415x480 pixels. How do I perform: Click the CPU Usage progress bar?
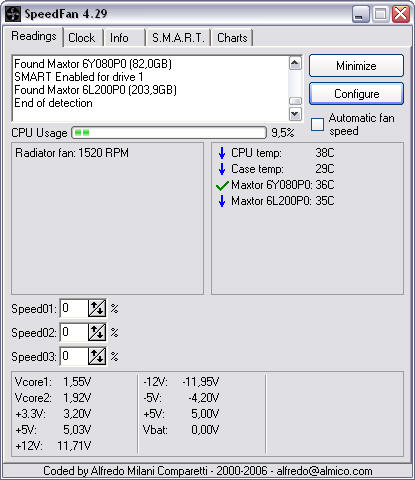point(169,133)
